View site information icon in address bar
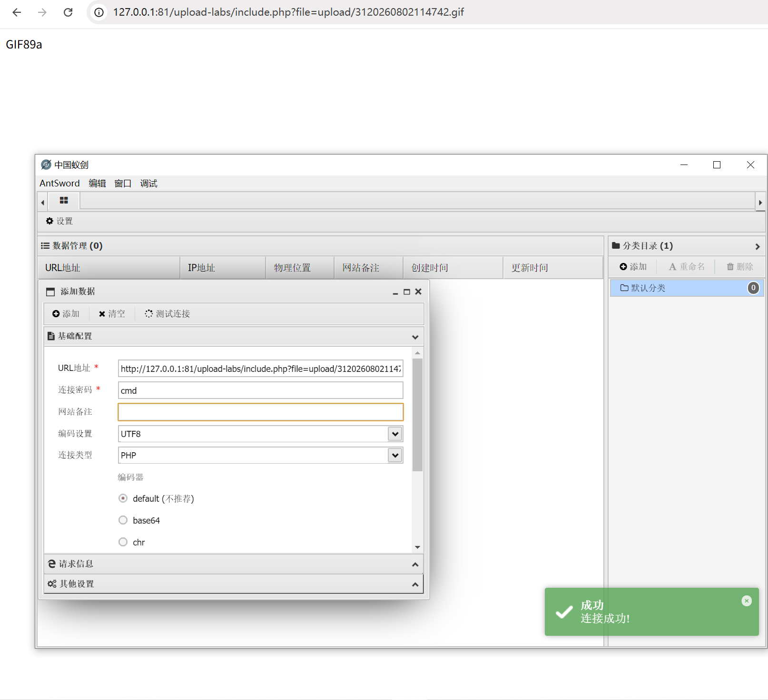Screen dimensions: 768x700 coord(99,12)
